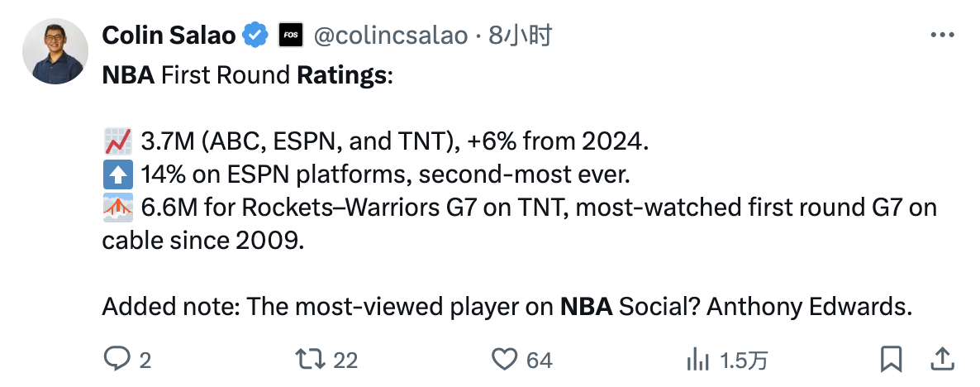Click the bold NBA before Social
Viewport: 980px width, 387px height.
click(x=587, y=307)
